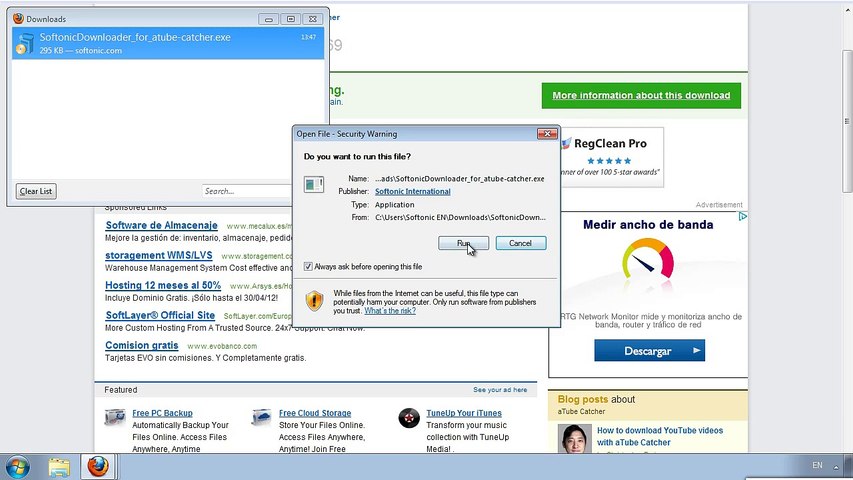Click the Free PC Backup icon

[115, 418]
